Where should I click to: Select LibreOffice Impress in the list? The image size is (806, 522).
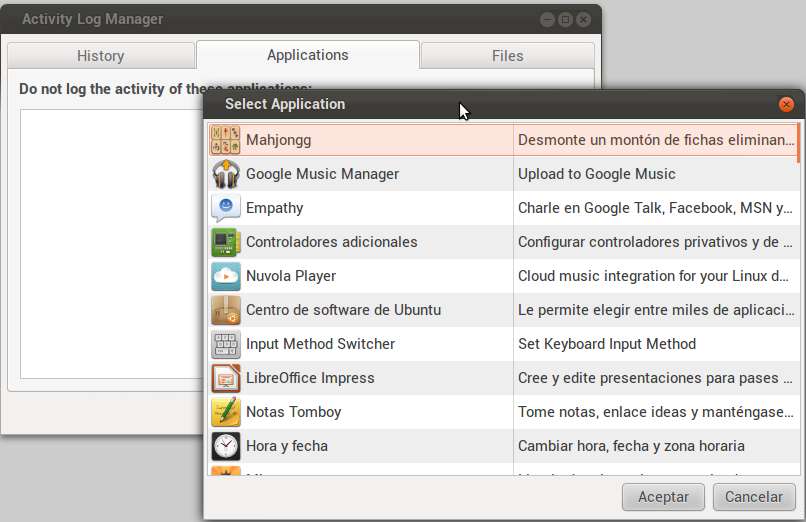[310, 378]
